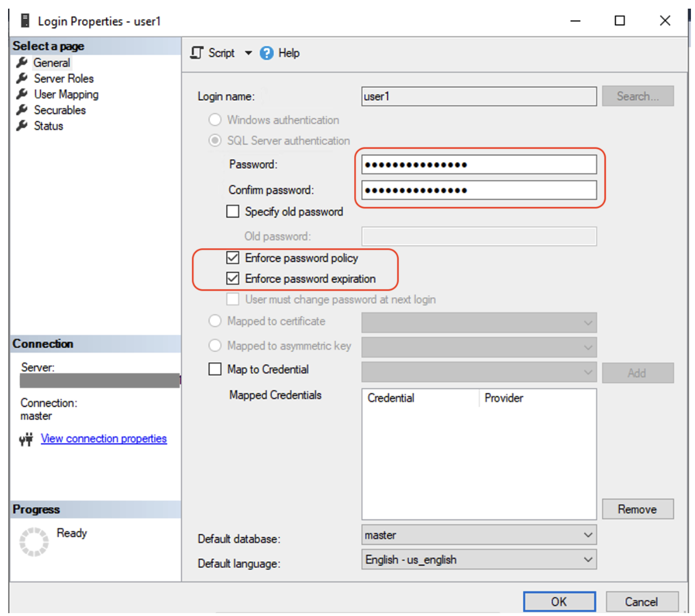Viewport: 695px width, 616px height.
Task: Click the Add credential button
Action: click(638, 373)
